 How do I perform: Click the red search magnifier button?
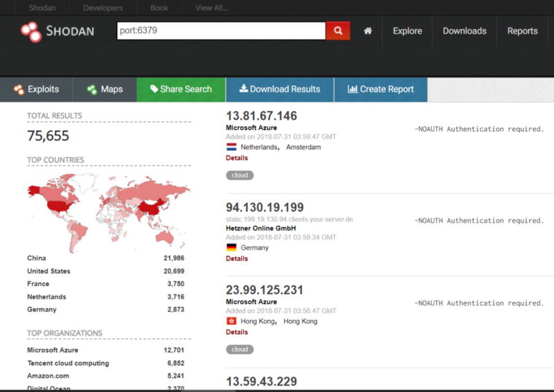338,30
